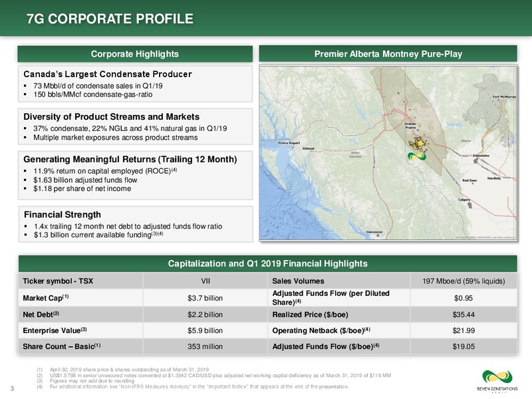Select the '7G CORPORATE PROFILE' title

(110, 19)
